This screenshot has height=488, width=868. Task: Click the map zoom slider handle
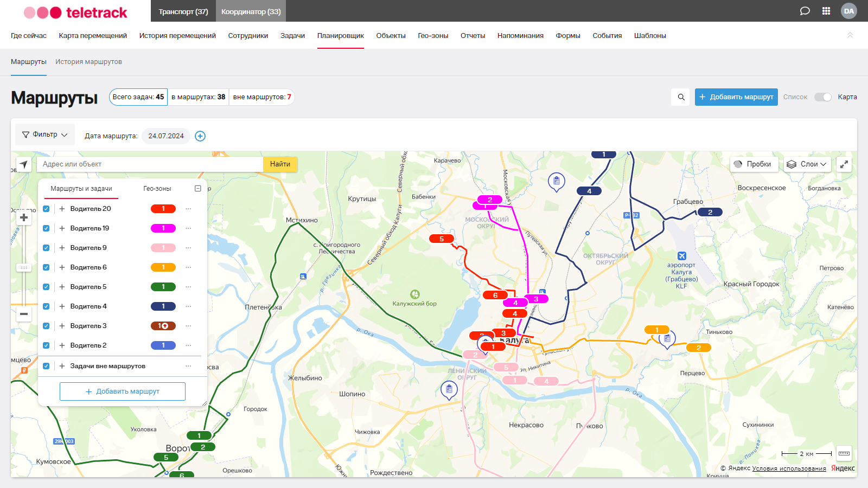point(24,268)
